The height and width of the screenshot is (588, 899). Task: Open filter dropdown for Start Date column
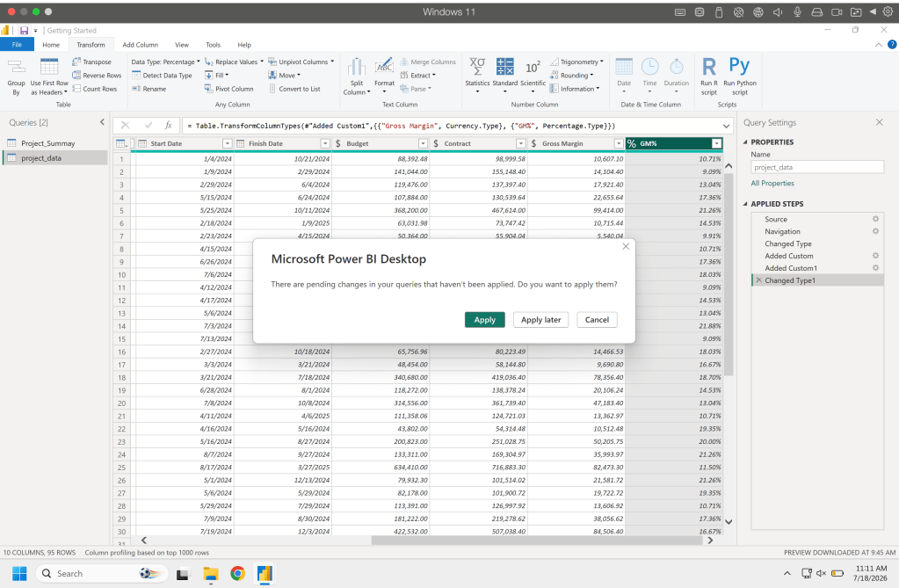[227, 143]
